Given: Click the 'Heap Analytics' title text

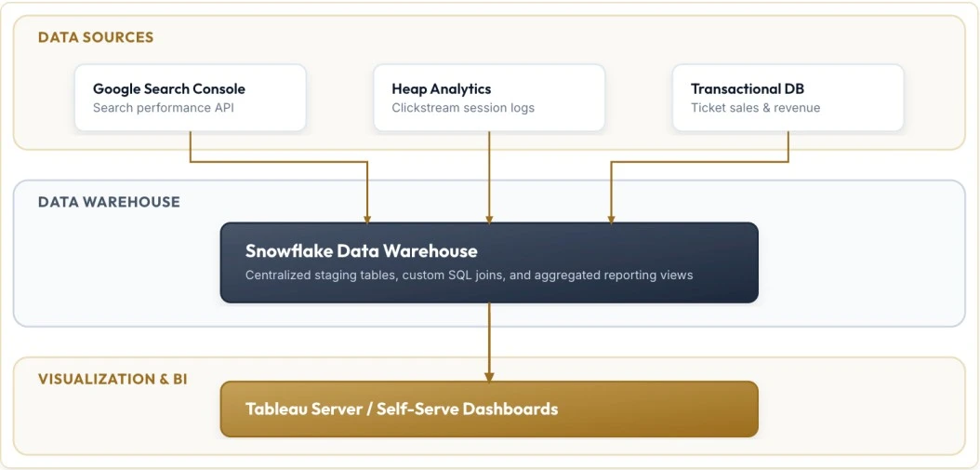Looking at the screenshot, I should 442,88.
